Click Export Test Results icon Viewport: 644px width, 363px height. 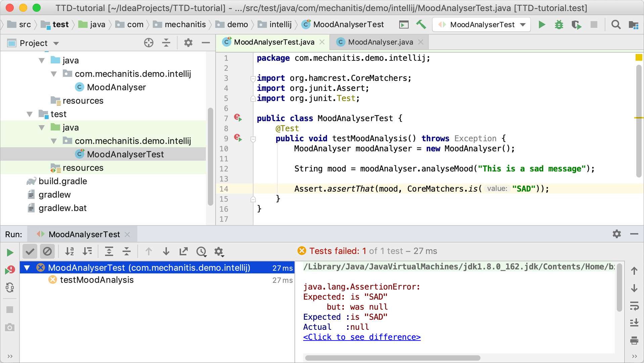[x=184, y=251]
